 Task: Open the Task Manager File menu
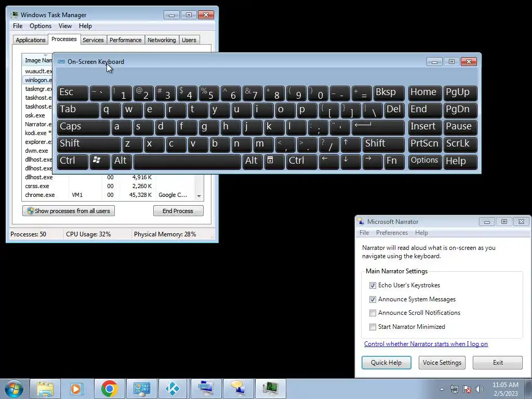[x=18, y=26]
